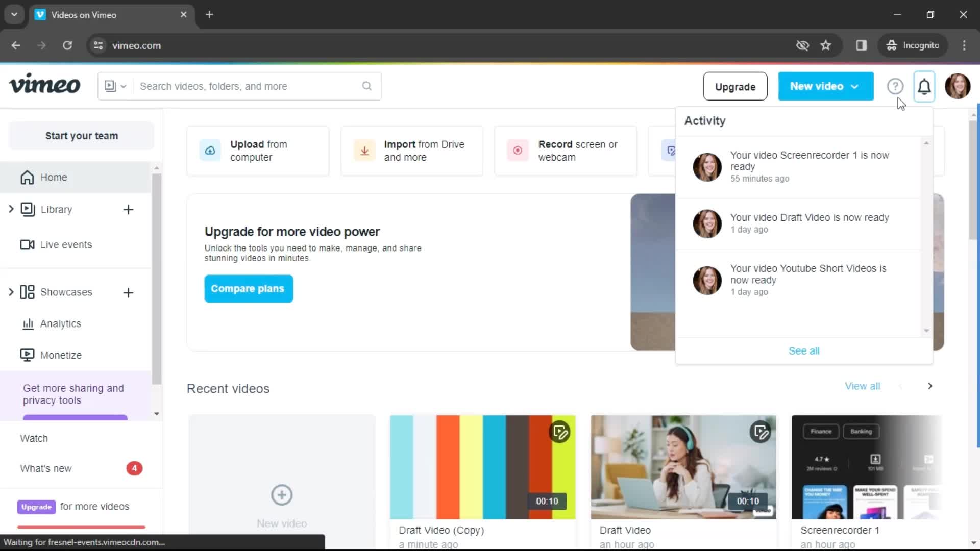Click the Incognito indicator button
Viewport: 980px width, 551px height.
click(913, 45)
